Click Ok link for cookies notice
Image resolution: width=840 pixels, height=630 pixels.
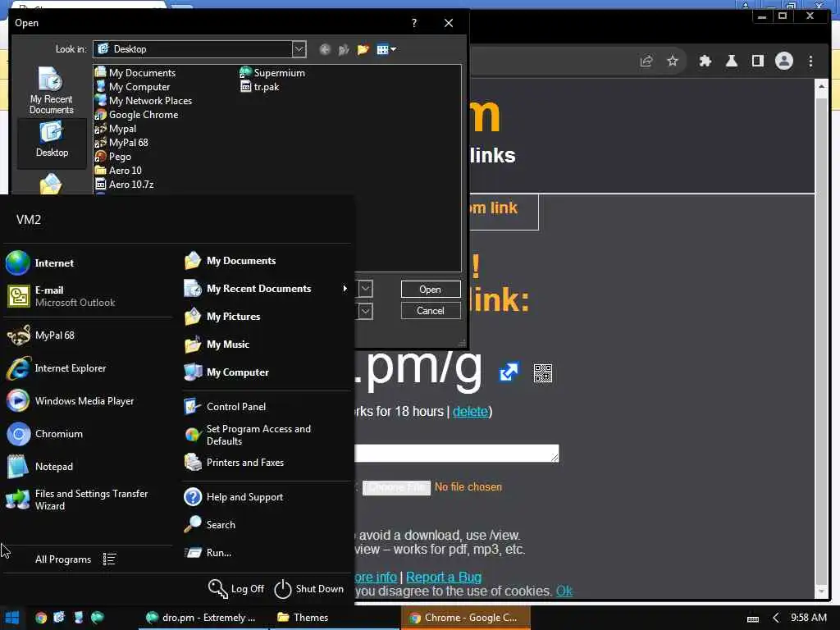pyautogui.click(x=564, y=591)
